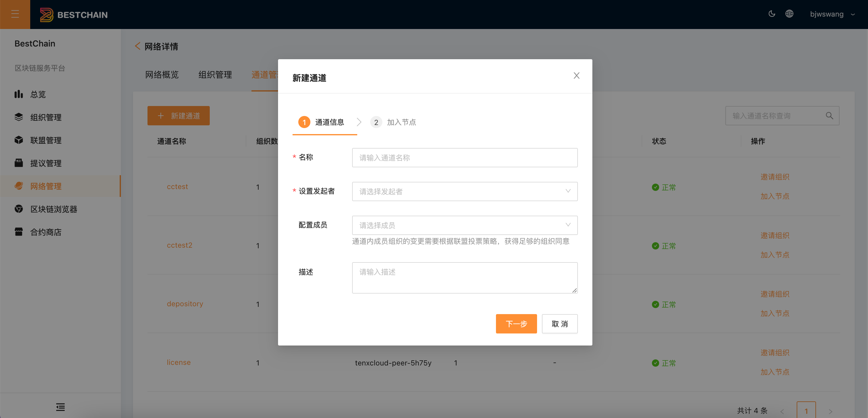Click the previous page arrow
This screenshot has height=418, width=868.
(782, 411)
